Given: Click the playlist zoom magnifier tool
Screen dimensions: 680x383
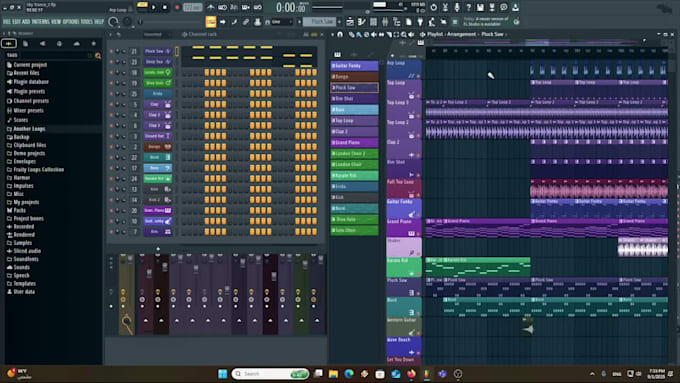Looking at the screenshot, I should coord(404,35).
